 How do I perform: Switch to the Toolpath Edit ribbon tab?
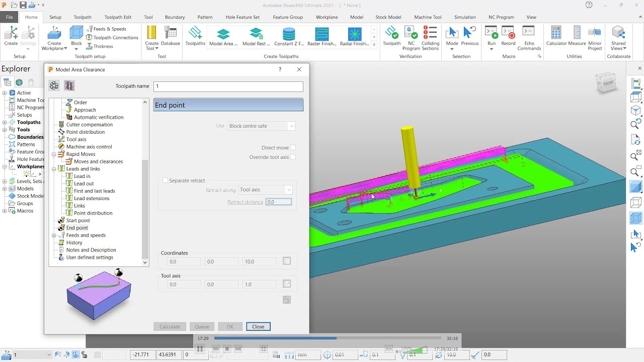coord(117,17)
